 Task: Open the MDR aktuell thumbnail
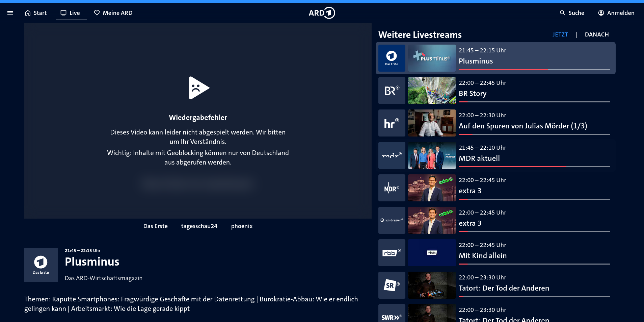coord(432,155)
